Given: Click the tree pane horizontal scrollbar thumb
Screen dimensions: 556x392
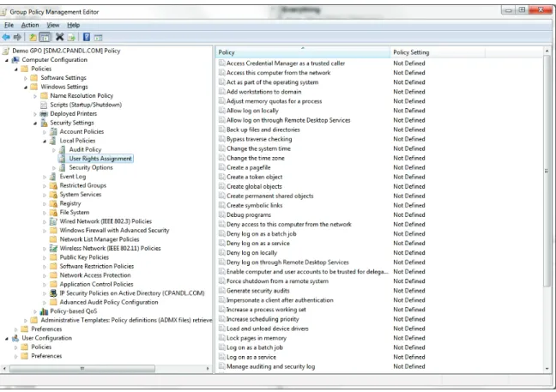Looking at the screenshot, I should pyautogui.click(x=82, y=369).
